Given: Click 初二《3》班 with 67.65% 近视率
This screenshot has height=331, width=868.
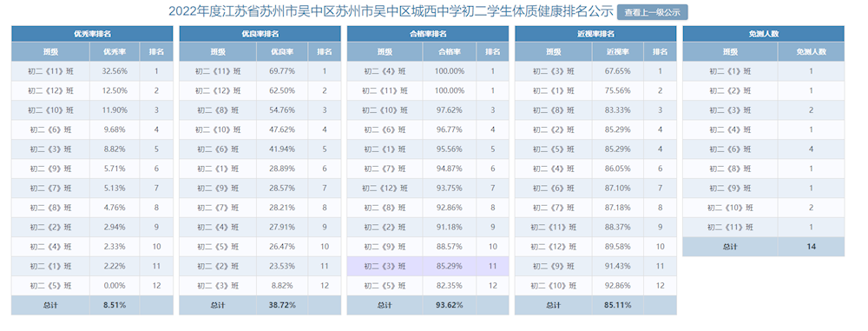Looking at the screenshot, I should 554,71.
